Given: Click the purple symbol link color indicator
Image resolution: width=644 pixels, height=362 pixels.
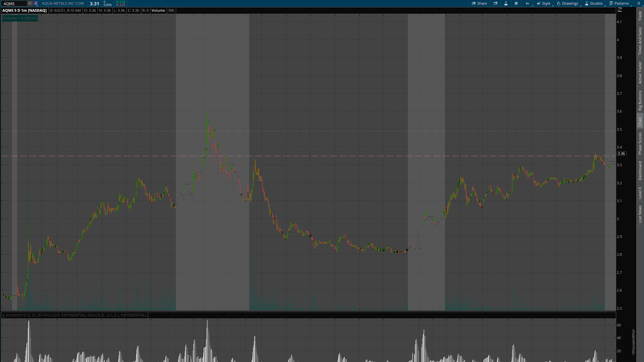Looking at the screenshot, I should click(x=36, y=3).
